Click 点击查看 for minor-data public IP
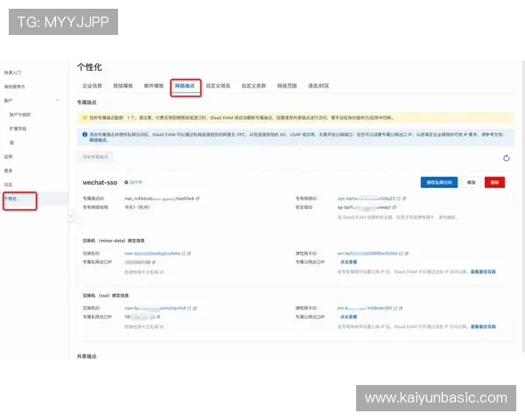 point(348,262)
